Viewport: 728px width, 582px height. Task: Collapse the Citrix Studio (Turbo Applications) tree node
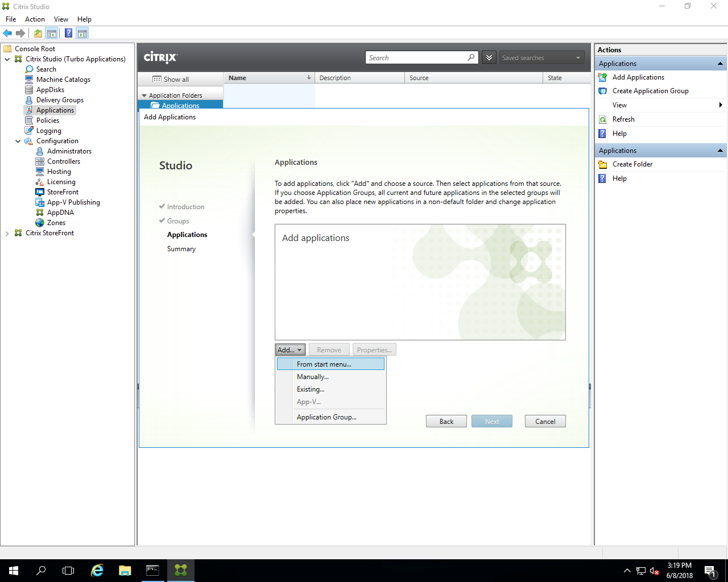tap(7, 59)
